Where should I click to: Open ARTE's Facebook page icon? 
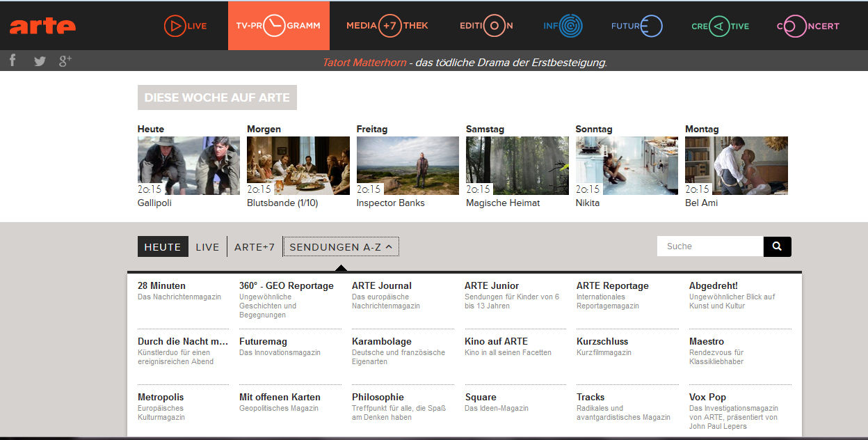click(13, 61)
